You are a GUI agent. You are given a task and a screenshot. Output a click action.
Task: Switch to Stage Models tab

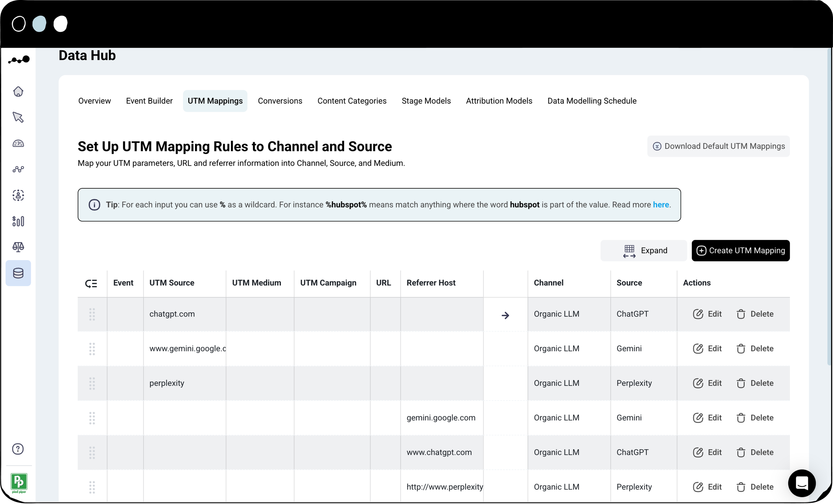pyautogui.click(x=426, y=101)
